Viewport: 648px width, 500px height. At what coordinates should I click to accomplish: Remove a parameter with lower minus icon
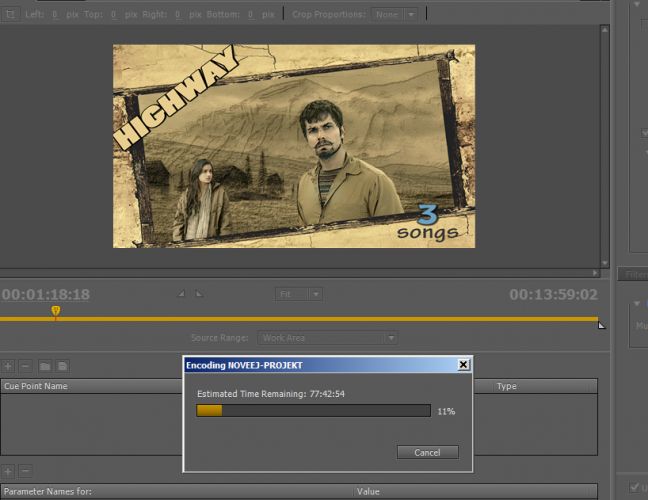click(x=25, y=471)
